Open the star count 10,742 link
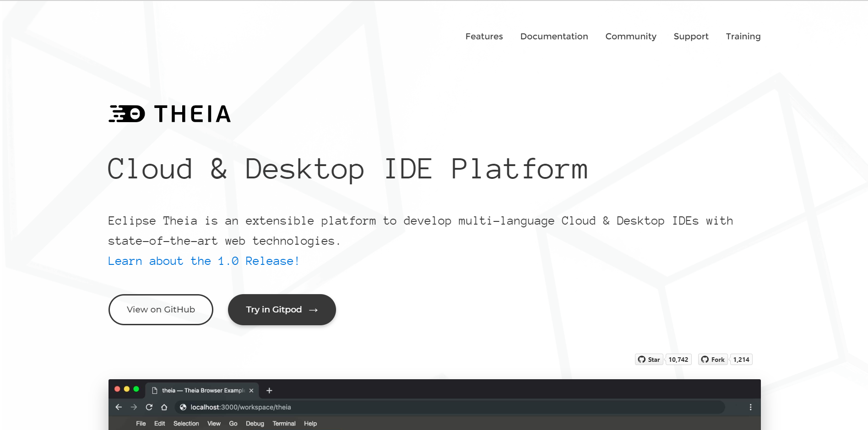Viewport: 868px width, 430px height. tap(678, 360)
